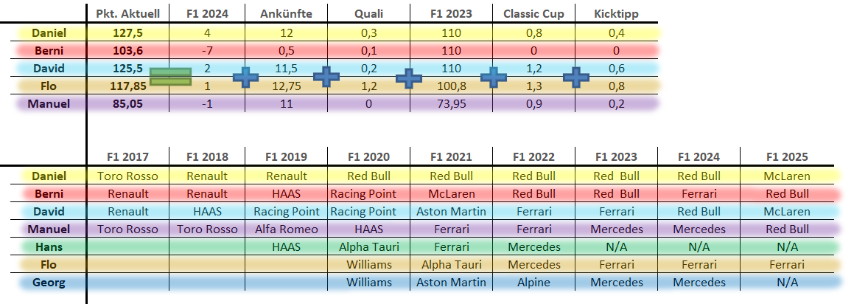Click the plus icon before the Kicktipp column
The height and width of the screenshot is (304, 868).
point(576,77)
